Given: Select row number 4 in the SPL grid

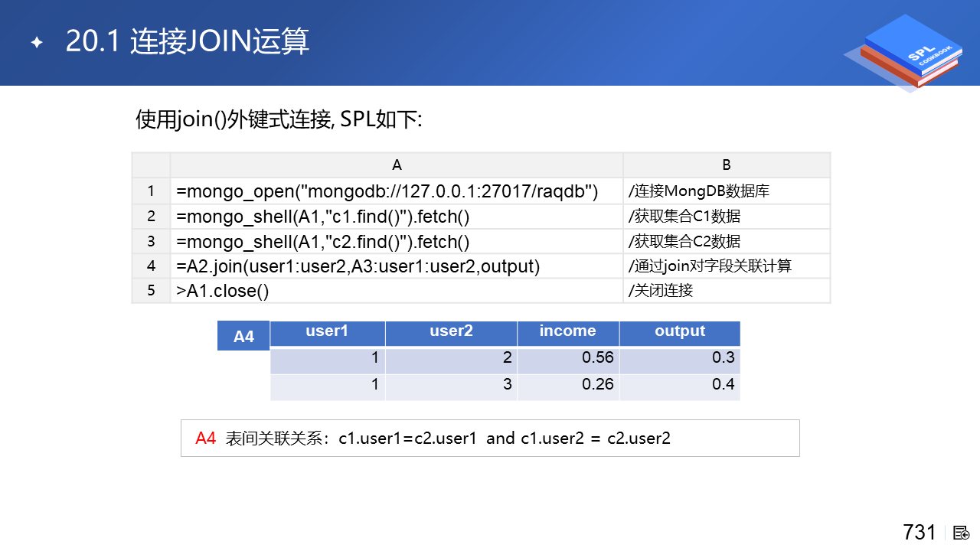Looking at the screenshot, I should 151,266.
